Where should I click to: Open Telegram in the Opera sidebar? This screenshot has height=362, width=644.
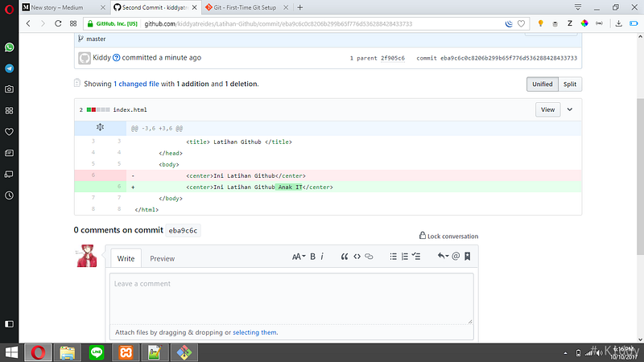(9, 68)
